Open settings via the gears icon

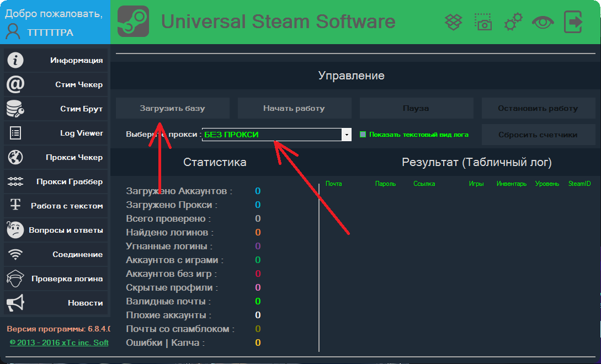(x=513, y=22)
